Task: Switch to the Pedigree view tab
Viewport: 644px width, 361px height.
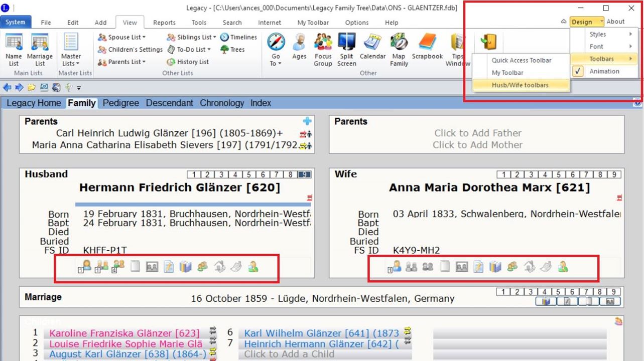Action: [x=120, y=103]
